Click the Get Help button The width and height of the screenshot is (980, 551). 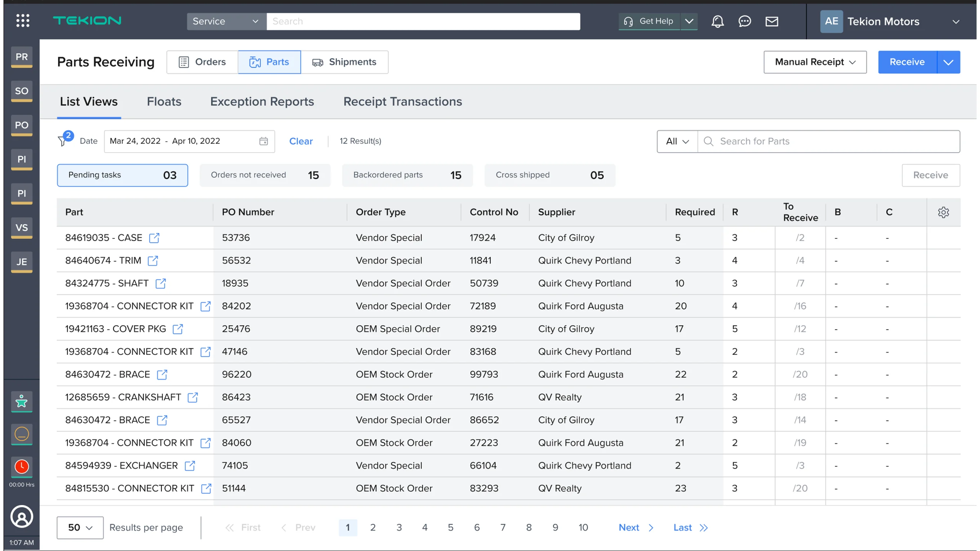point(649,21)
